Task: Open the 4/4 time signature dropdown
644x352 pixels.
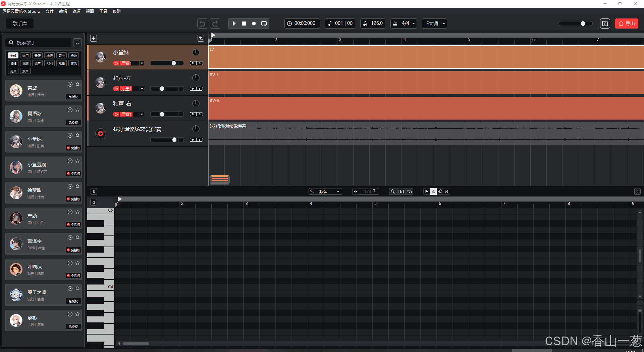Action: [404, 24]
